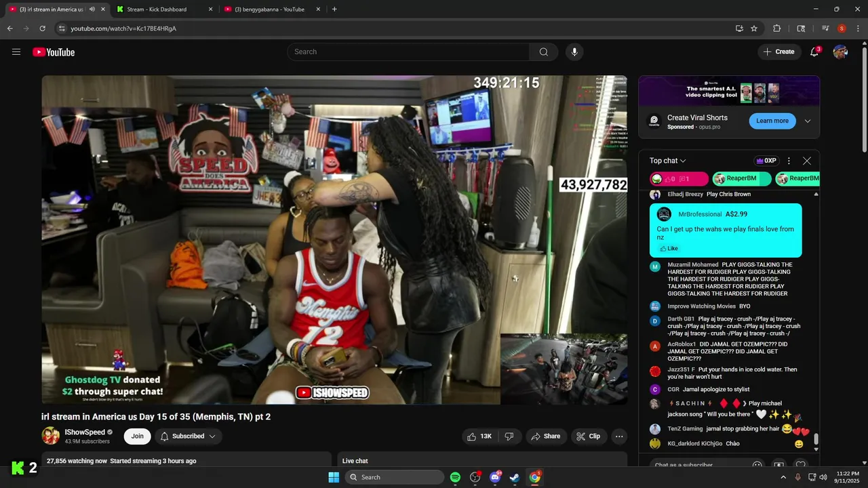Reload the current page
868x488 pixels.
coord(42,28)
